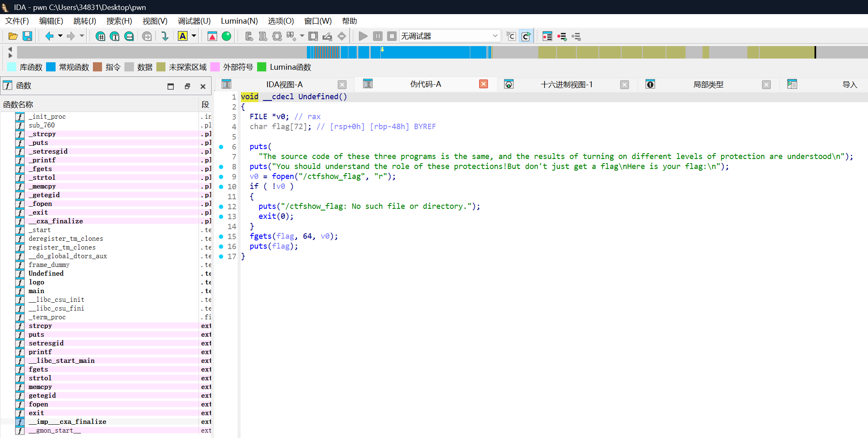Open the 搜索(H) menu

(119, 21)
